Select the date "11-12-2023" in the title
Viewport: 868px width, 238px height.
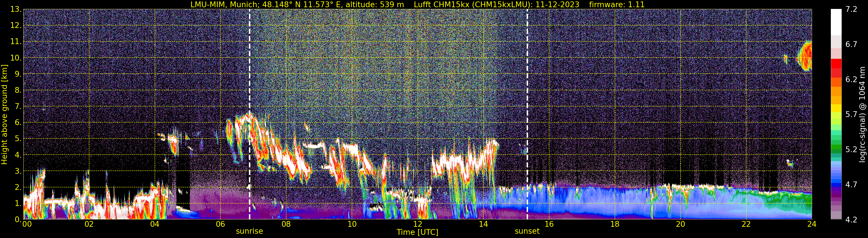[x=557, y=5]
